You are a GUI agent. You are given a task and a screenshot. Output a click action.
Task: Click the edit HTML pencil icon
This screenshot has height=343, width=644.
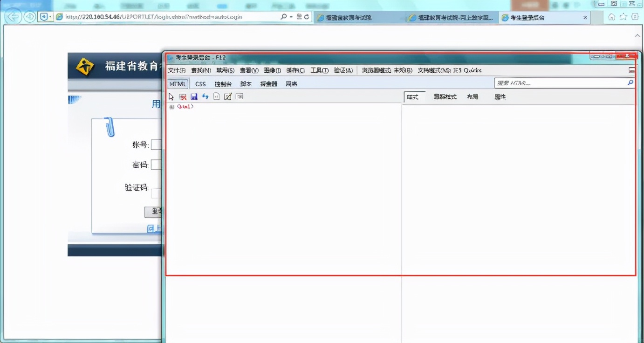tap(228, 96)
